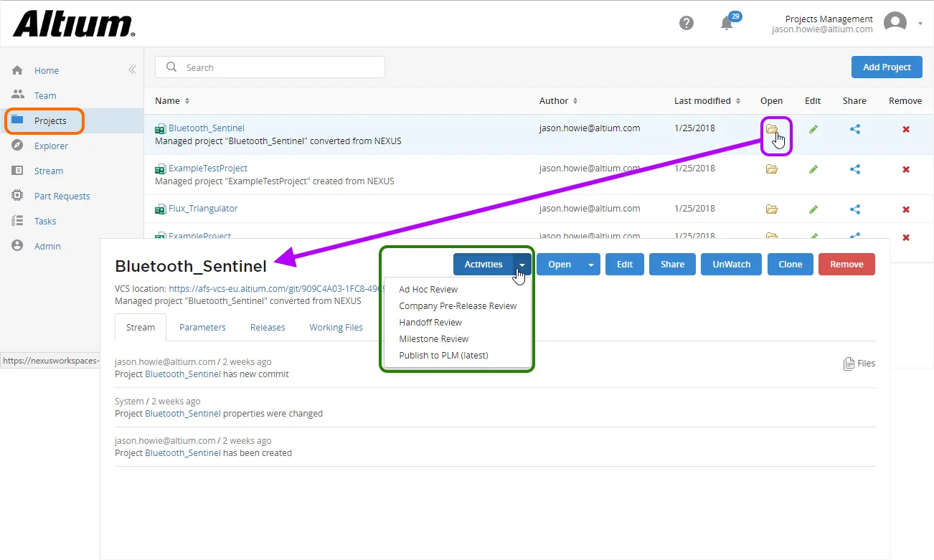934x560 pixels.
Task: Click the Flux_Triangulator open folder icon
Action: pyautogui.click(x=772, y=209)
